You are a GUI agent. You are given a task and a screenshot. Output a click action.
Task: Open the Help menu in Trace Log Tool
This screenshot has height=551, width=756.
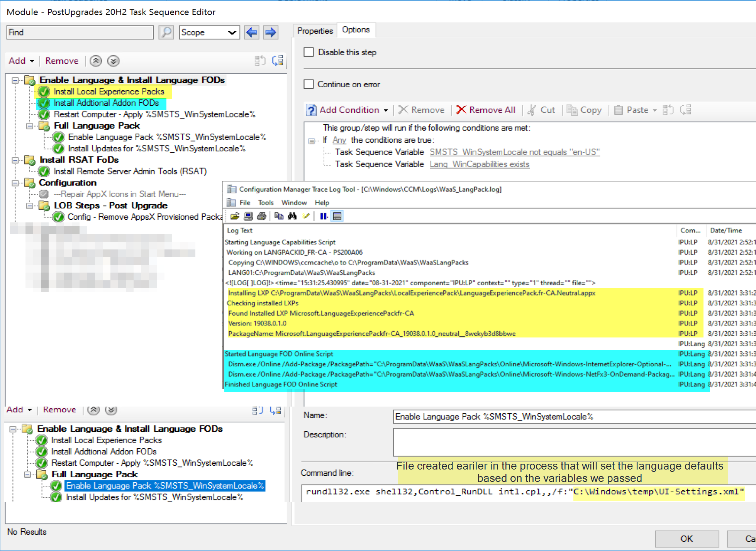point(322,203)
